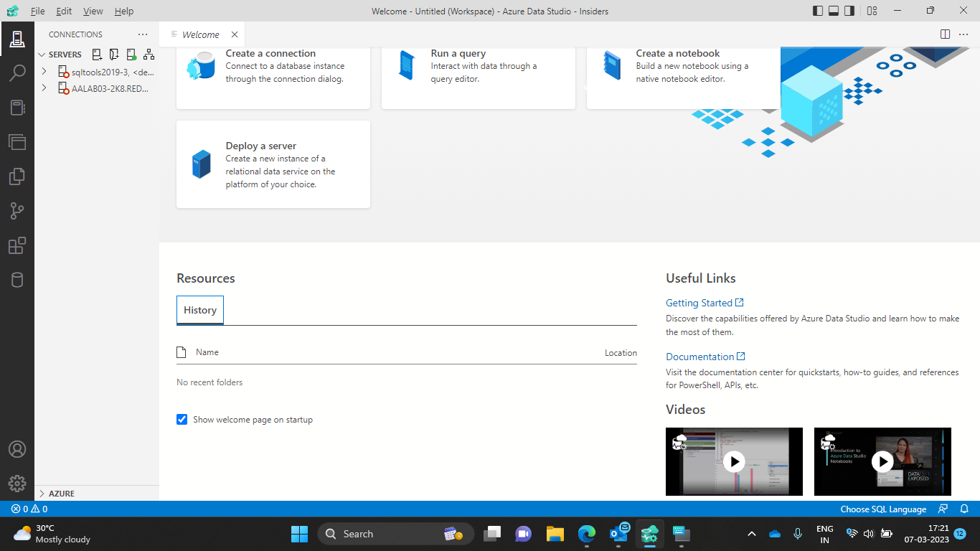Expand the AALAB03-2K8 server node
The height and width of the screenshot is (551, 980).
[x=44, y=88]
